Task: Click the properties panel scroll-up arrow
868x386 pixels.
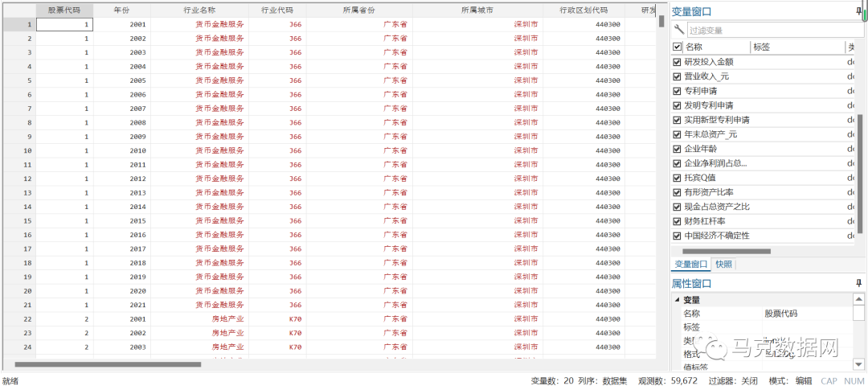Action: pos(858,300)
